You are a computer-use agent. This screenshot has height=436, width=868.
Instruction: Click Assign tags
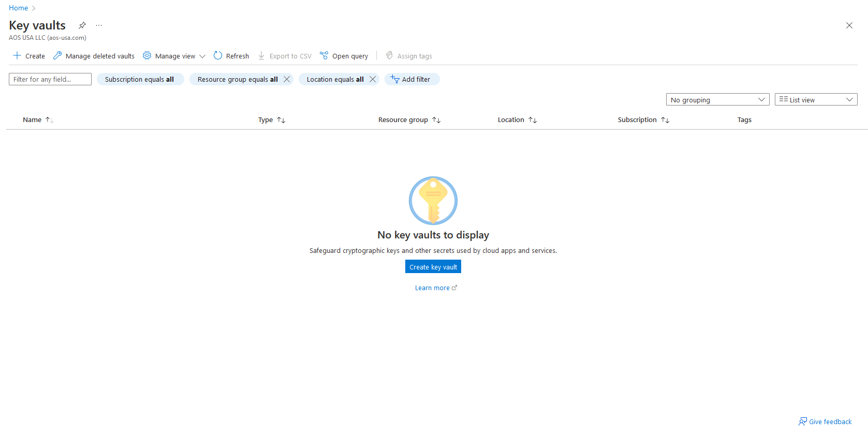(409, 56)
